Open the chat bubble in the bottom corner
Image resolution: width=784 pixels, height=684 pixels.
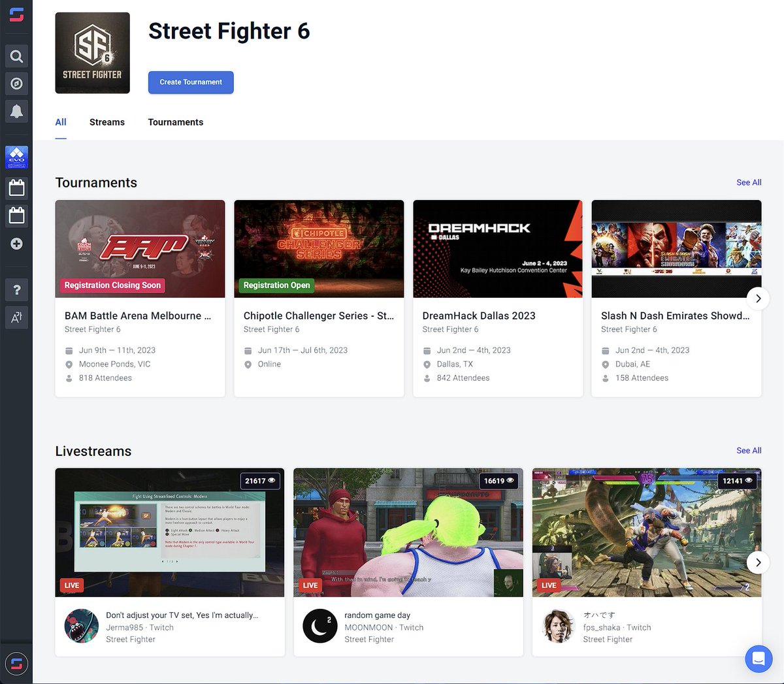coord(759,659)
